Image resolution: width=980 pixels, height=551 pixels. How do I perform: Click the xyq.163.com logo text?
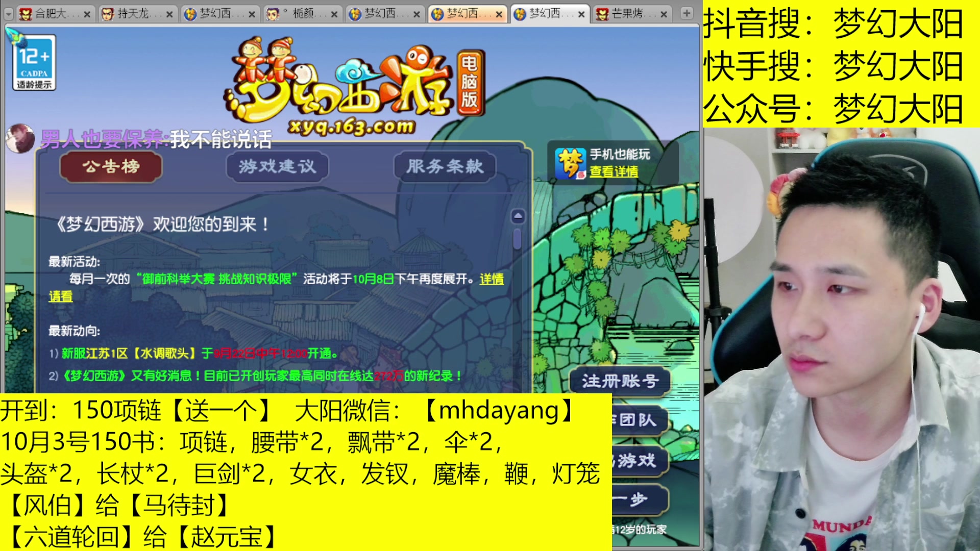pyautogui.click(x=352, y=126)
